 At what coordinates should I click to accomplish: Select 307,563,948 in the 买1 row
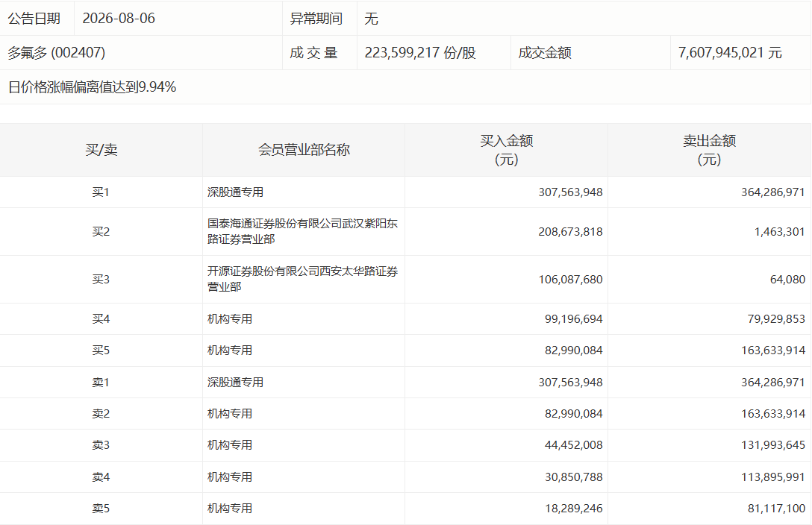click(x=570, y=192)
